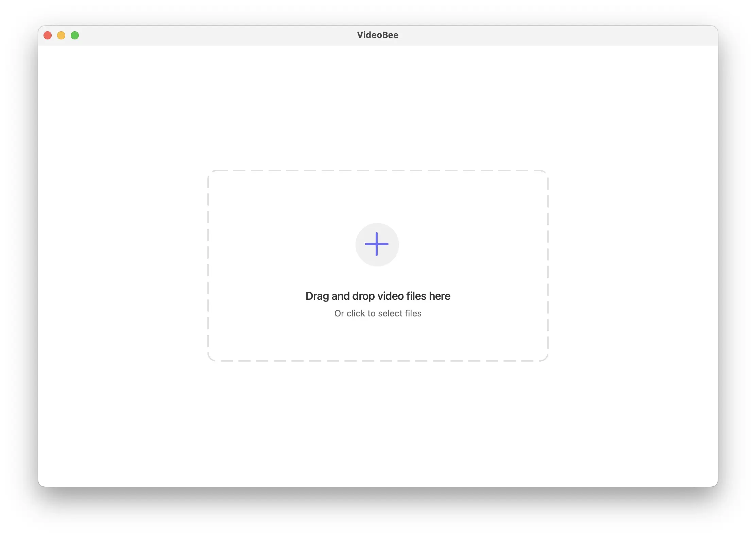Click the VideoBee title text

click(x=378, y=35)
